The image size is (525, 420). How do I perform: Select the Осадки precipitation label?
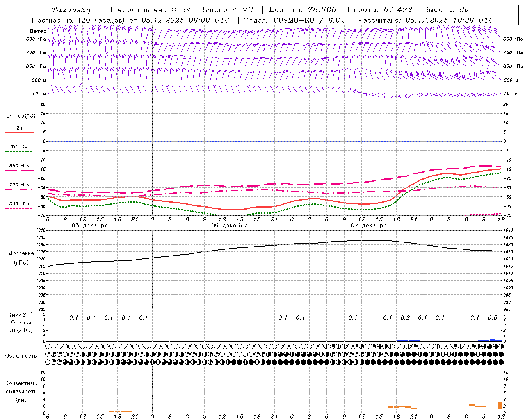click(21, 322)
